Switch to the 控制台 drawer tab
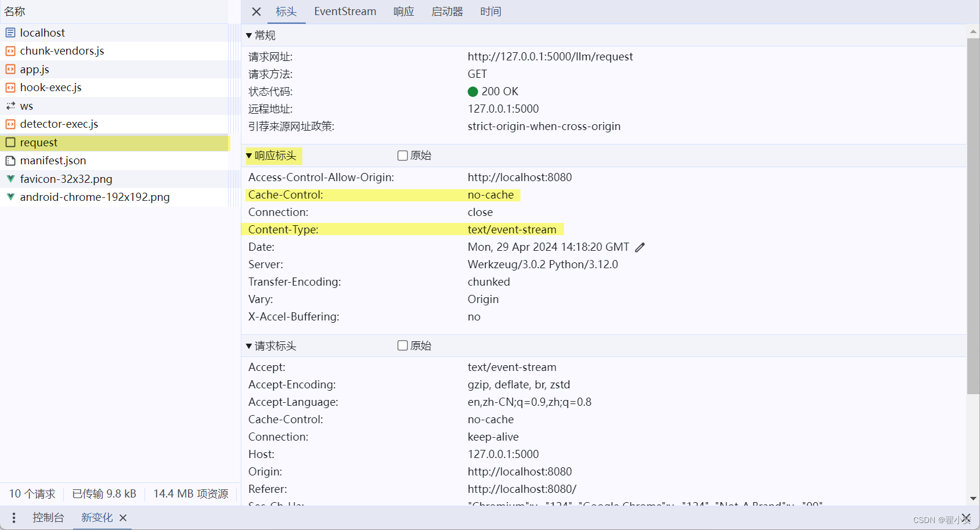 (x=48, y=517)
